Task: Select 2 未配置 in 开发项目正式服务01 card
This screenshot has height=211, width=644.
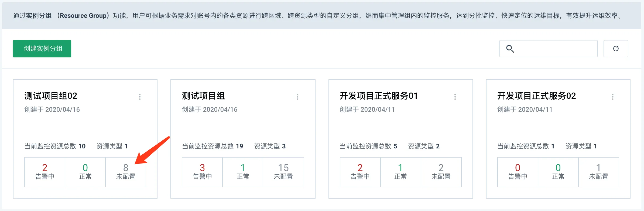Action: [441, 172]
